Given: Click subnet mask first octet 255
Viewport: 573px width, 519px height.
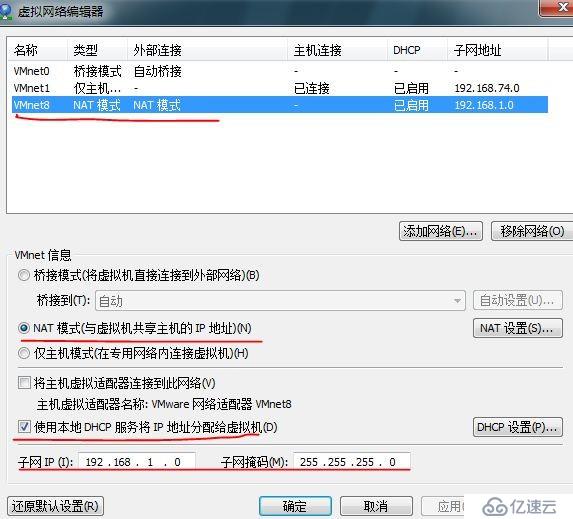Looking at the screenshot, I should [x=309, y=462].
